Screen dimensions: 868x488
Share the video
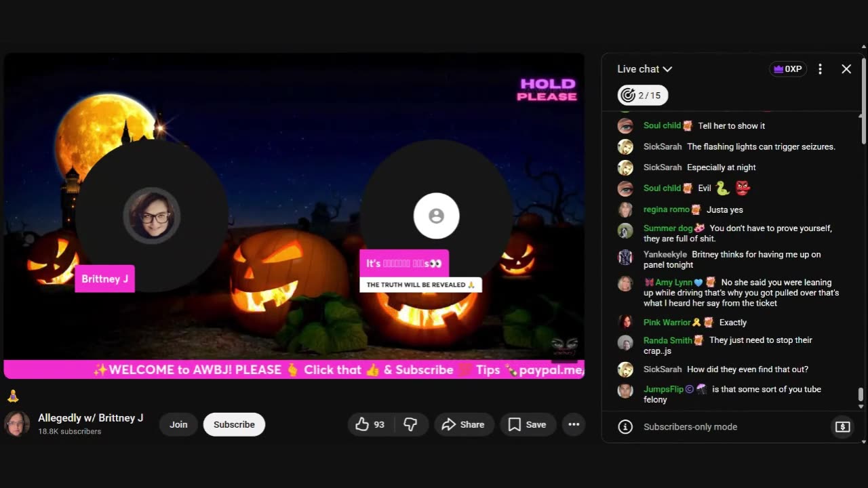[464, 424]
